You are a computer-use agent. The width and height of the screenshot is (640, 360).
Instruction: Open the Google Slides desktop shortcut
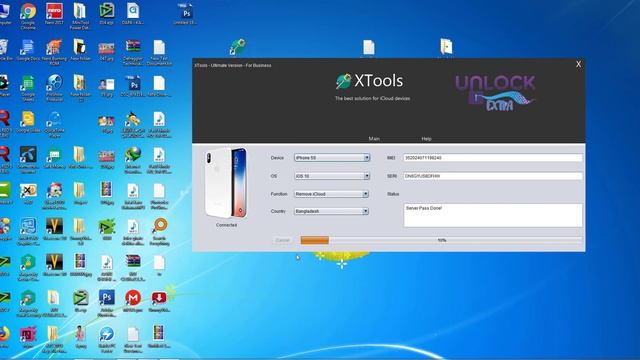coord(28,122)
